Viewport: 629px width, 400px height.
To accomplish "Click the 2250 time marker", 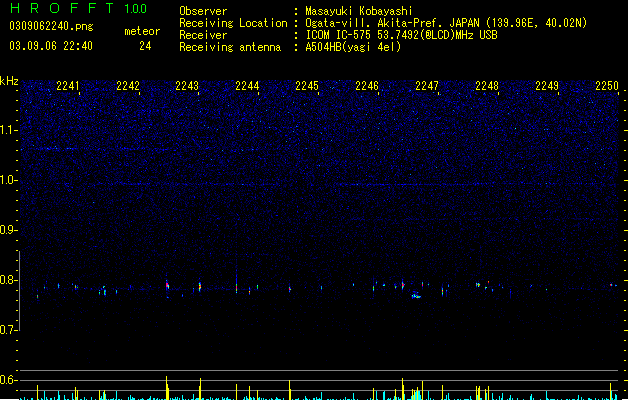I will (607, 86).
